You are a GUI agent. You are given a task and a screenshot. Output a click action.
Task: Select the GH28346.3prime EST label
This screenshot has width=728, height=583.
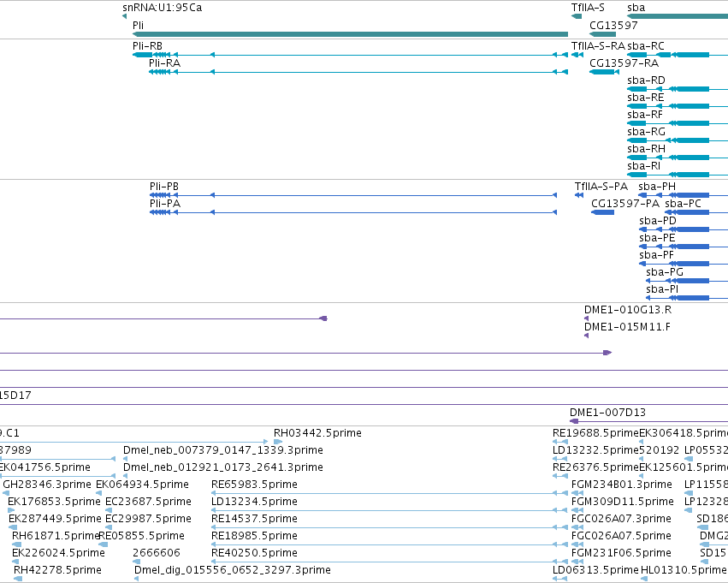[x=47, y=484]
